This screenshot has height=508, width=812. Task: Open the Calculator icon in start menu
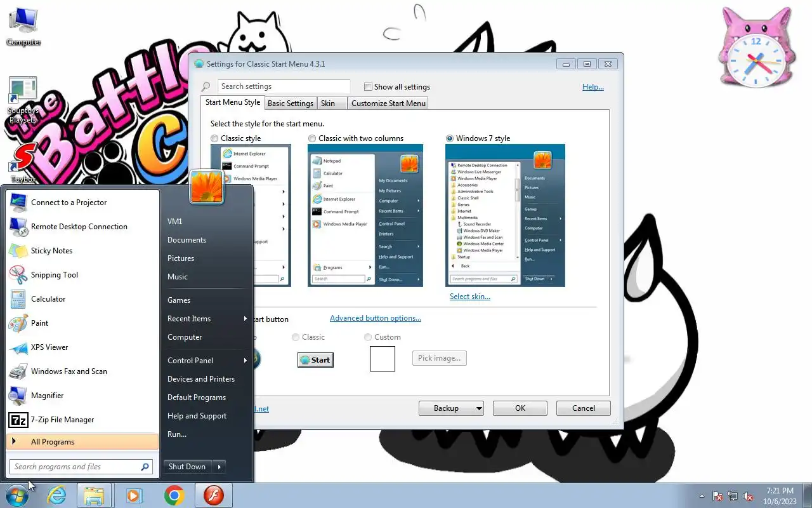[18, 299]
